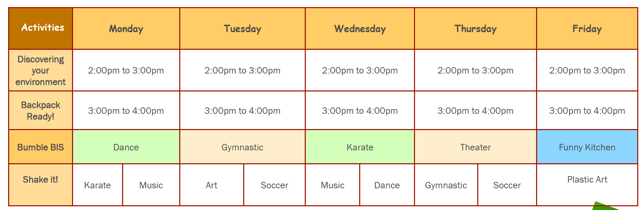Click the green Karate cell under Wednesday
Image resolution: width=644 pixels, height=210 pixels.
point(360,147)
